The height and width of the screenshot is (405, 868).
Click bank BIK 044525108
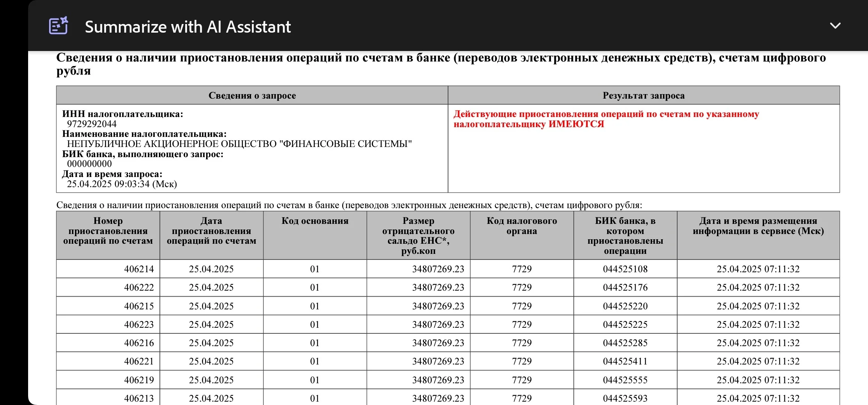[x=625, y=269]
